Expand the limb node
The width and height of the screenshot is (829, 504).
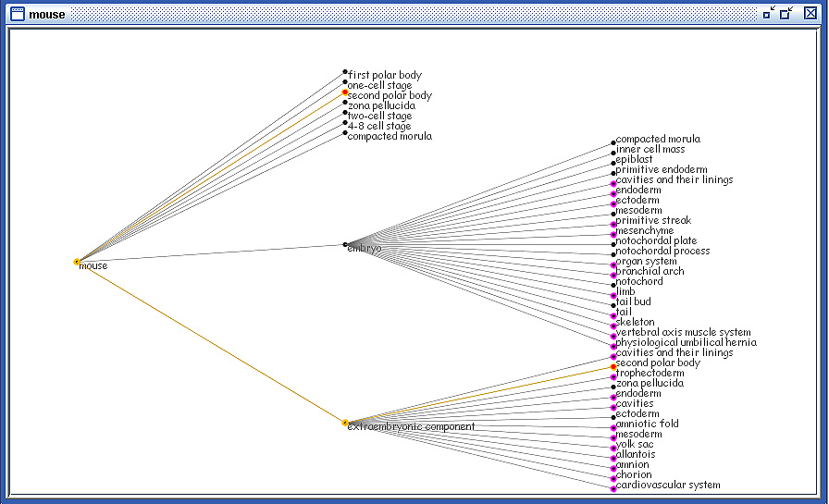click(x=613, y=295)
